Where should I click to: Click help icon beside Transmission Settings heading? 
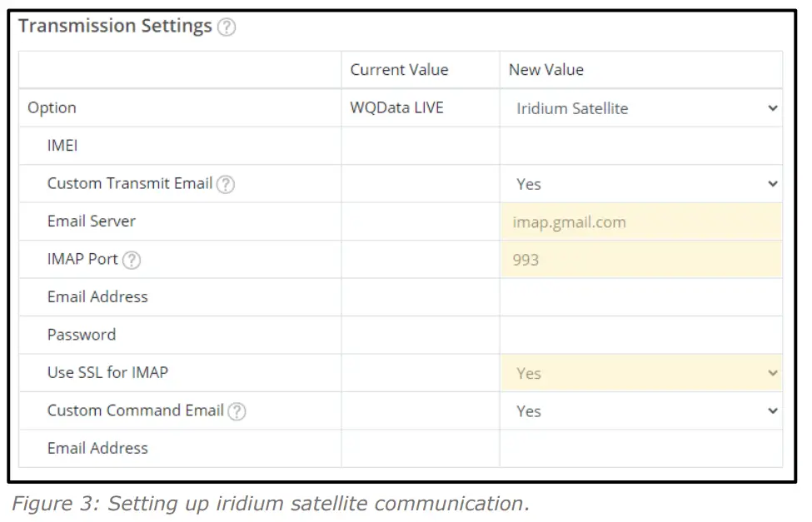pos(226,27)
